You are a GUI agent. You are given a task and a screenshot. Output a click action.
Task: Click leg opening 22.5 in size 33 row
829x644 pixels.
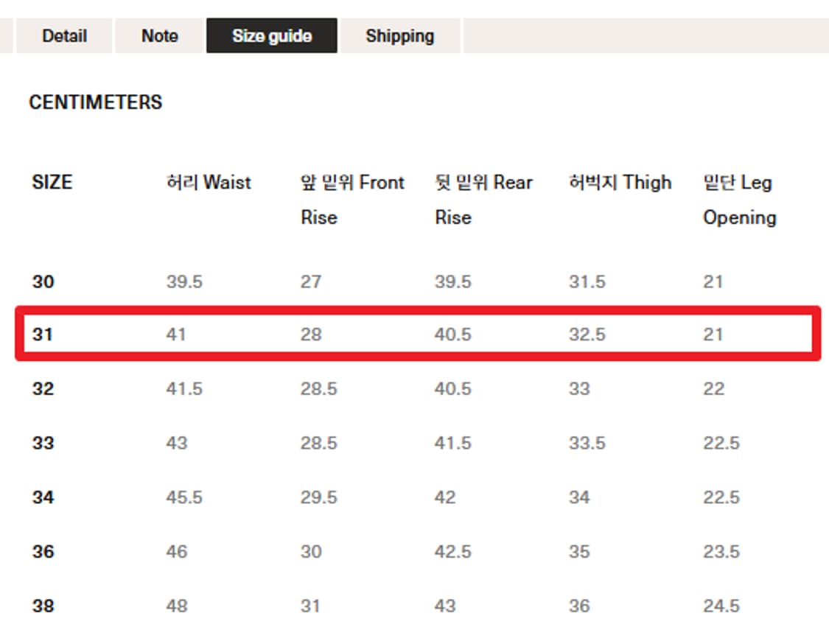721,443
